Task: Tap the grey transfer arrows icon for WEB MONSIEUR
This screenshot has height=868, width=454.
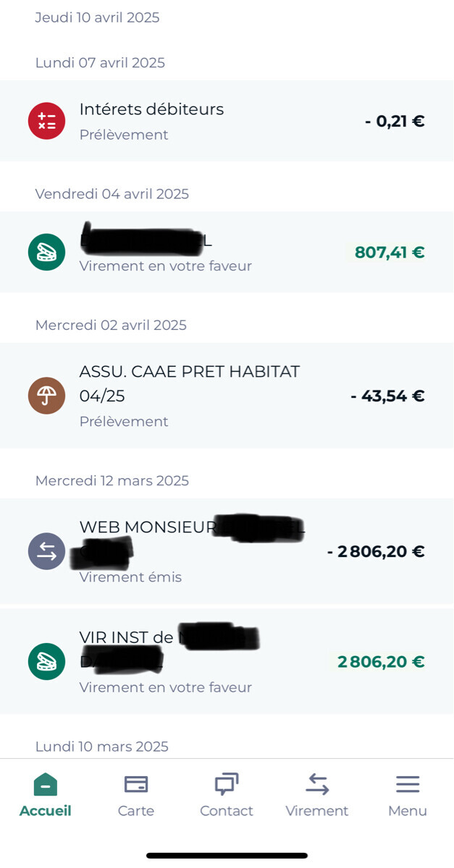Action: click(x=46, y=551)
